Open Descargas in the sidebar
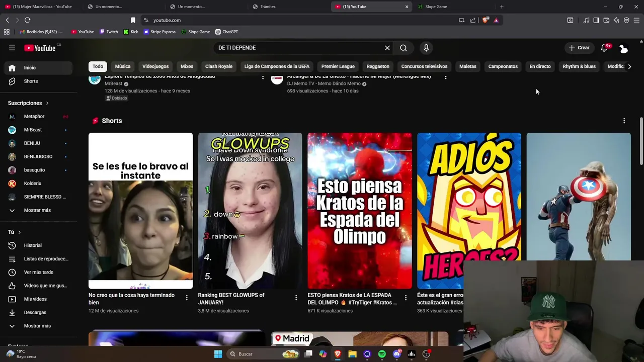Screen dimensions: 644x362 click(x=38, y=312)
